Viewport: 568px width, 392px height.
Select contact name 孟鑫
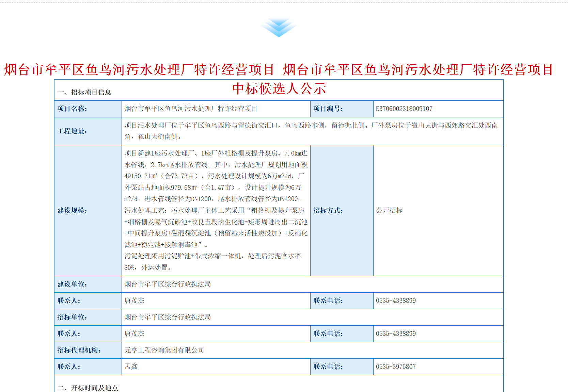coord(131,366)
